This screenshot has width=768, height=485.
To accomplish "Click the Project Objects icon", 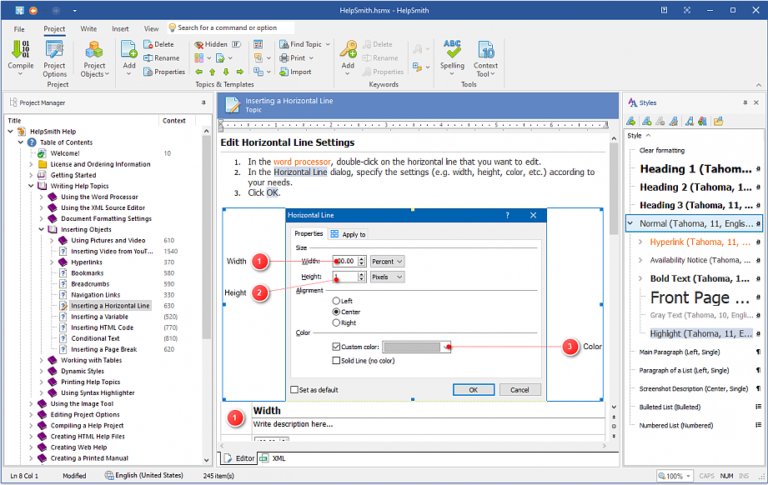I will point(95,56).
